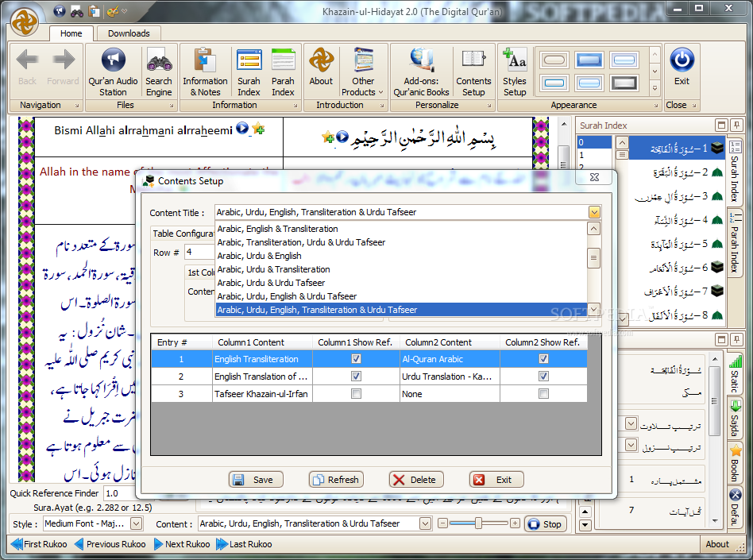Increase zoom with the plus button
The height and width of the screenshot is (560, 753).
[515, 523]
